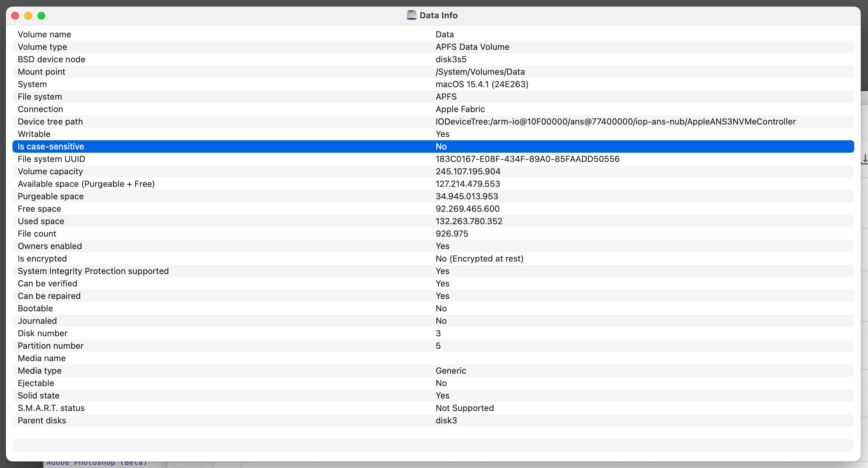Select the Volume capacity row

[x=50, y=171]
